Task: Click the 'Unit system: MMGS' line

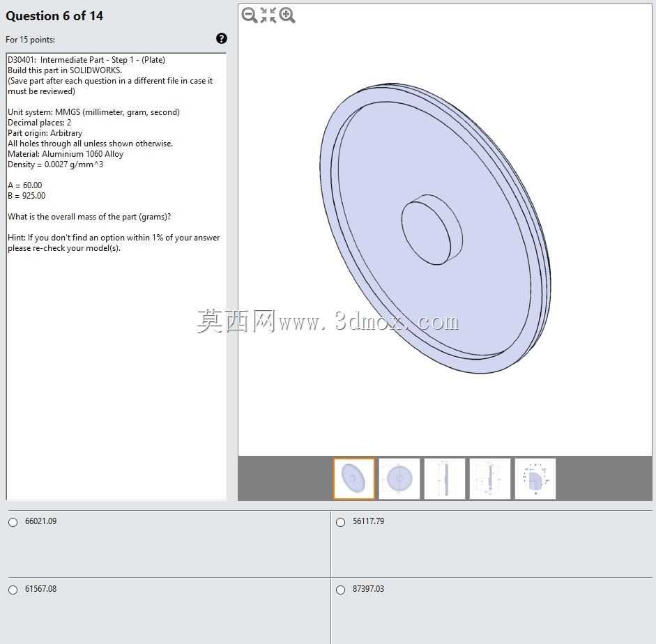Action: [93, 112]
